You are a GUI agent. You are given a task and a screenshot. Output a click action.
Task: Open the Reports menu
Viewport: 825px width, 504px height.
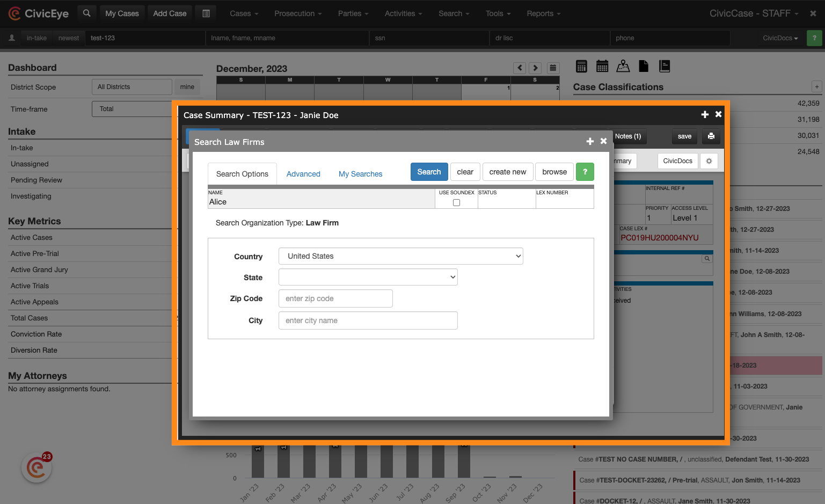point(544,13)
